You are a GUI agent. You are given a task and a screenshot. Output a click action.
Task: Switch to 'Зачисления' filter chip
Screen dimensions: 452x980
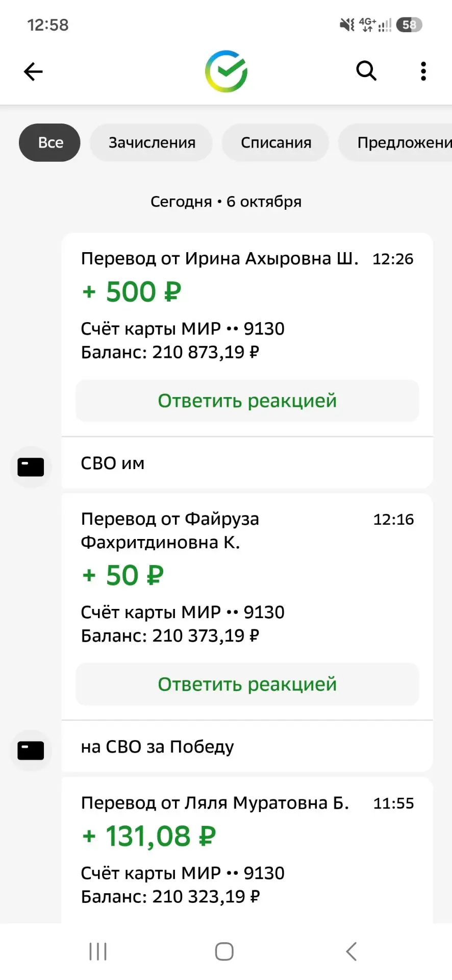point(152,142)
